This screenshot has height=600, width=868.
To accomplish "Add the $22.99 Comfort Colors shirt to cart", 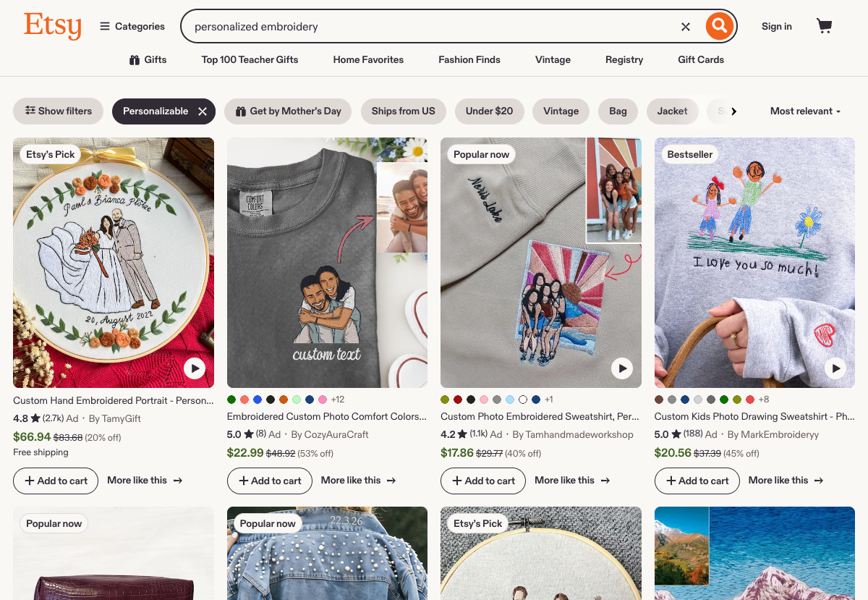I will tap(269, 481).
